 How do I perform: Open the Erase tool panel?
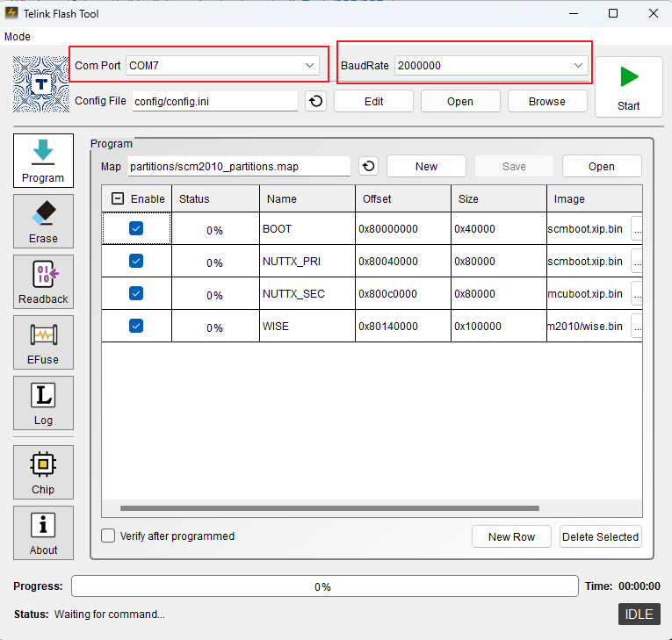[x=43, y=221]
